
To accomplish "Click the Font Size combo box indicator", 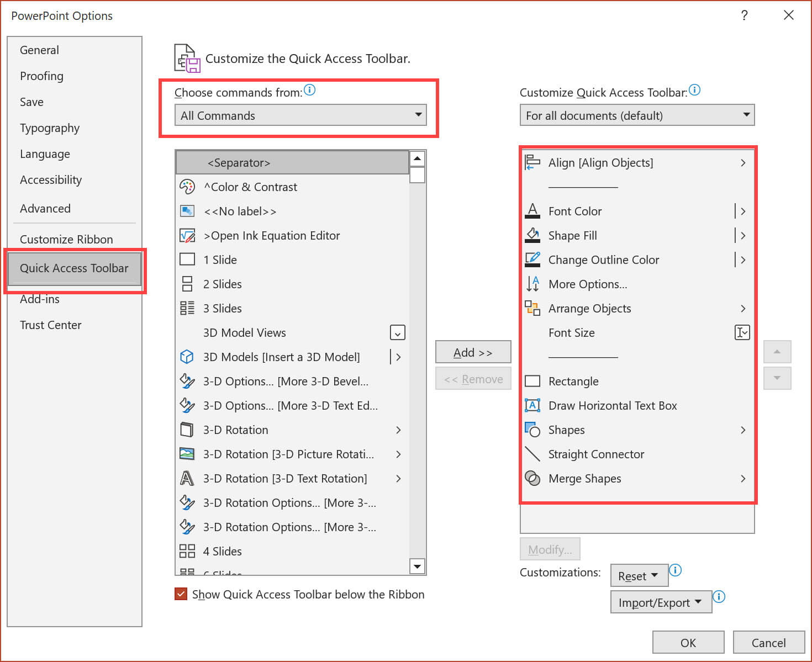I will click(x=742, y=332).
